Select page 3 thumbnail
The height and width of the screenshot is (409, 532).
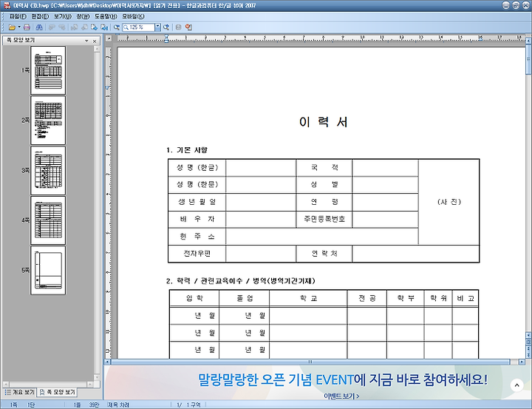[48, 171]
